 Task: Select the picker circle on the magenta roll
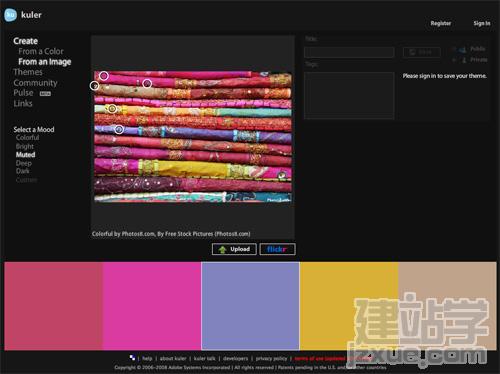click(x=147, y=83)
